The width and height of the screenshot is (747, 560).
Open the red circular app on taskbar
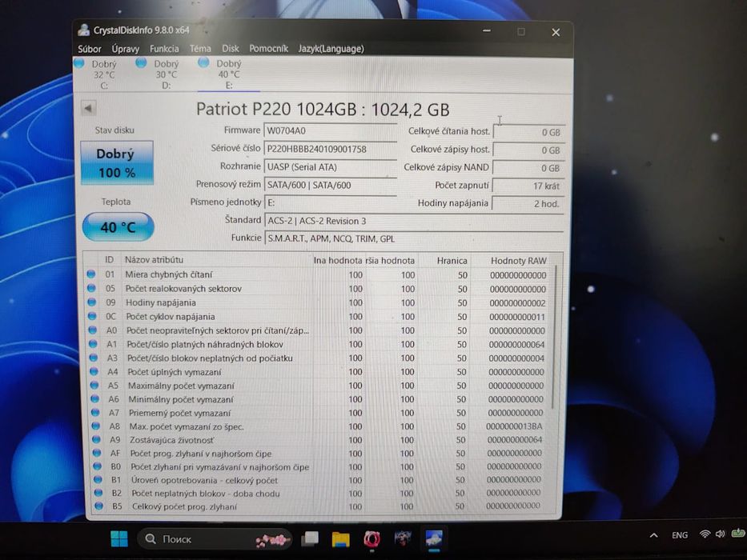click(371, 539)
